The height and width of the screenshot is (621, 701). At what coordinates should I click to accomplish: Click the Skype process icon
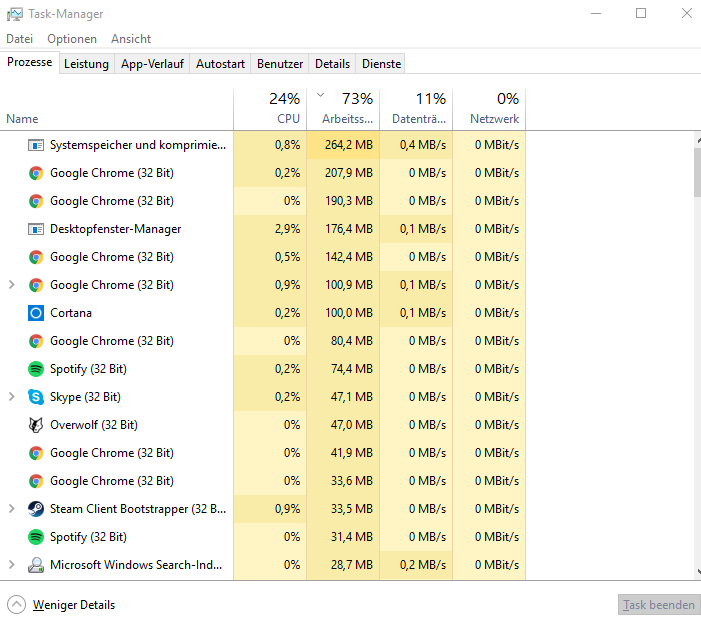point(36,397)
